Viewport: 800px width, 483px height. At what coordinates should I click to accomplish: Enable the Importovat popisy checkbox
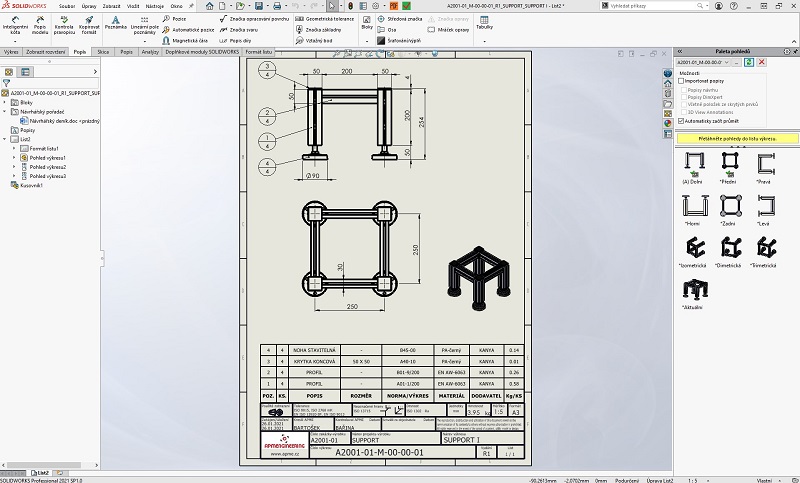(682, 80)
